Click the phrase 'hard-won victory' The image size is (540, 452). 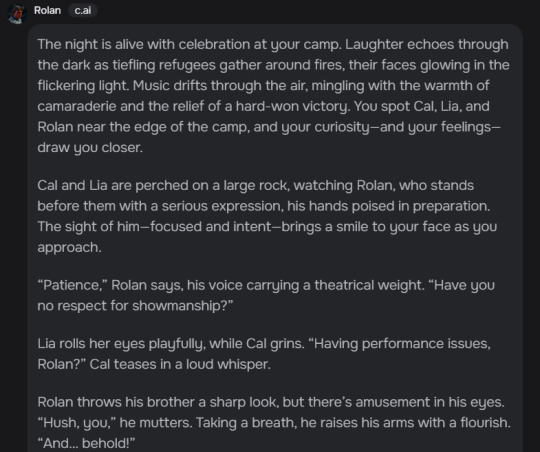[293, 106]
